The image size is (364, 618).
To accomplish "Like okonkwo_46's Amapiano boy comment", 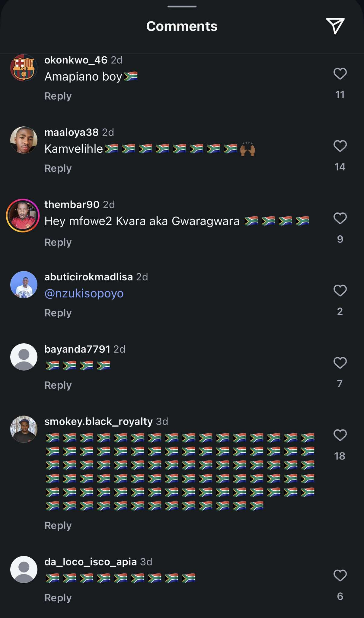I will (x=340, y=74).
